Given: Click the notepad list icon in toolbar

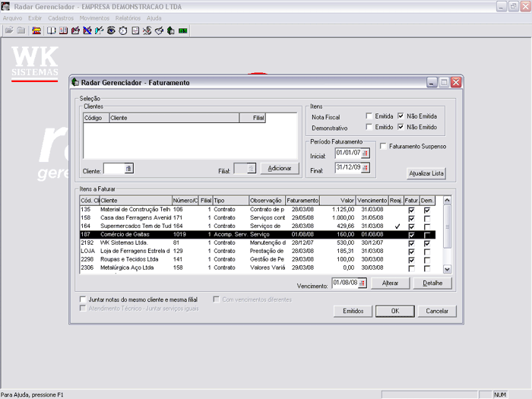Looking at the screenshot, I should pos(135,30).
